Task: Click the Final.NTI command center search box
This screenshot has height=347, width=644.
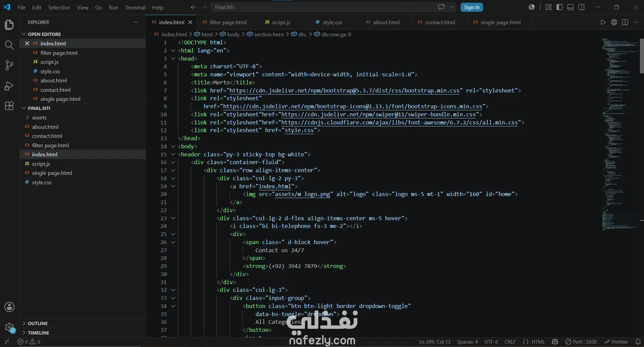Action: (323, 7)
